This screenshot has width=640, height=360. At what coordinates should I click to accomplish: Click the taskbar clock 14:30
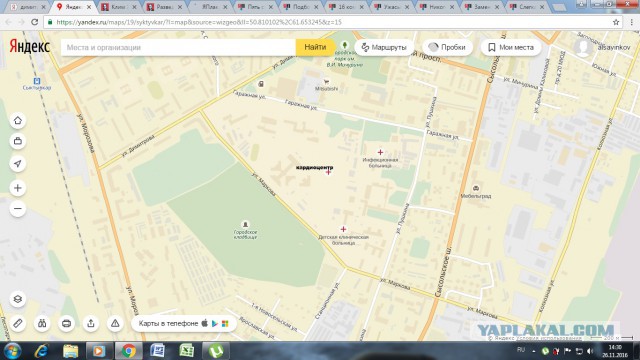[x=615, y=351]
